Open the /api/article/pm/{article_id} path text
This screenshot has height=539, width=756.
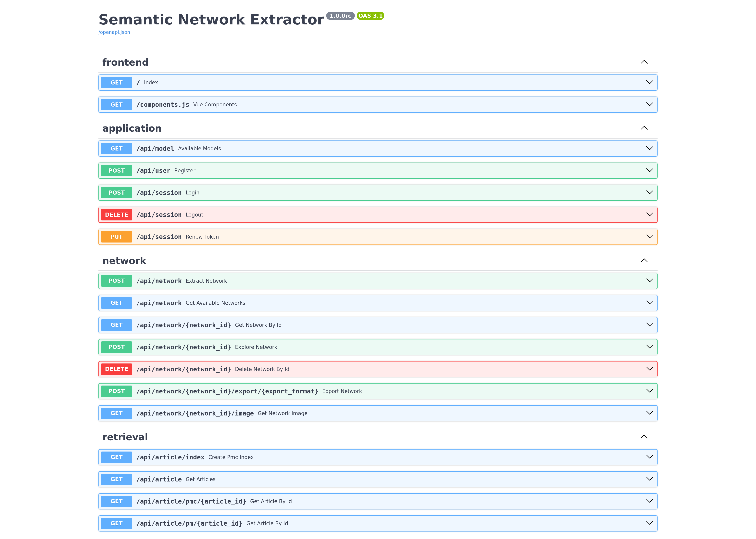189,523
